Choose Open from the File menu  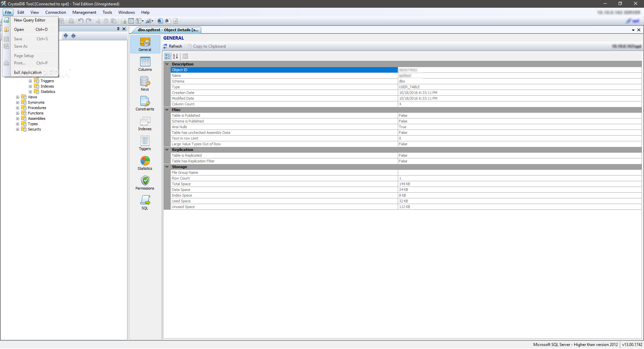(31, 30)
